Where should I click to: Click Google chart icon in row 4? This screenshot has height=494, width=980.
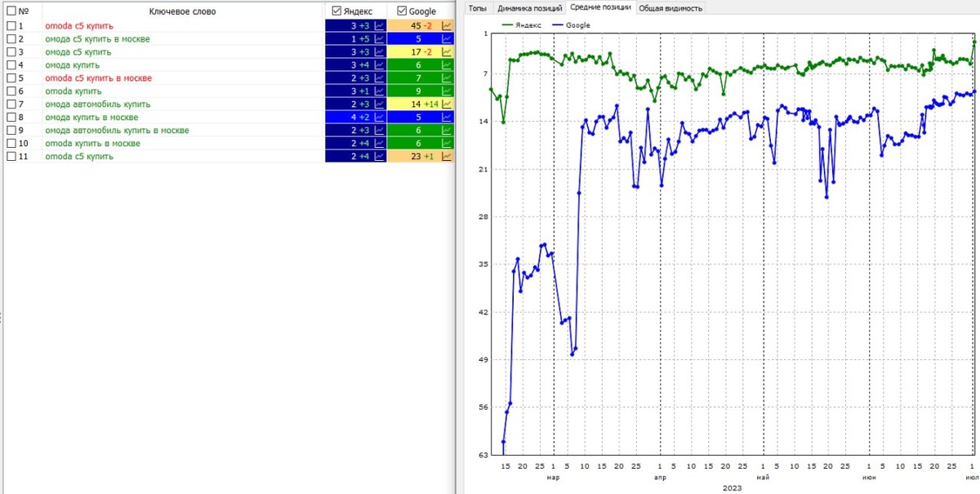coord(447,65)
